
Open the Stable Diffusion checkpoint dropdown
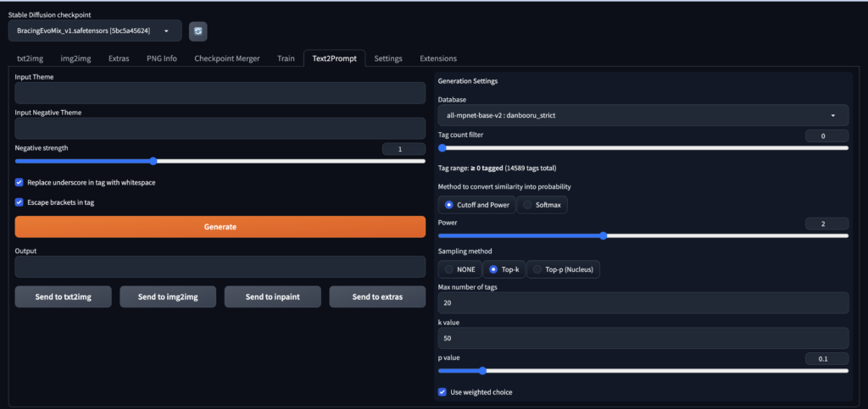(94, 31)
